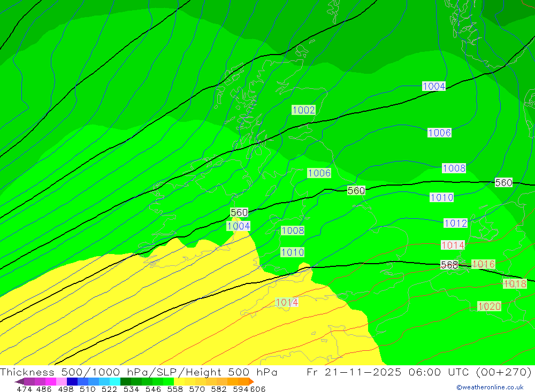Click the Thickness 500/1000 hPa chart title
Image resolution: width=535 pixels, height=392 pixels.
(139, 372)
